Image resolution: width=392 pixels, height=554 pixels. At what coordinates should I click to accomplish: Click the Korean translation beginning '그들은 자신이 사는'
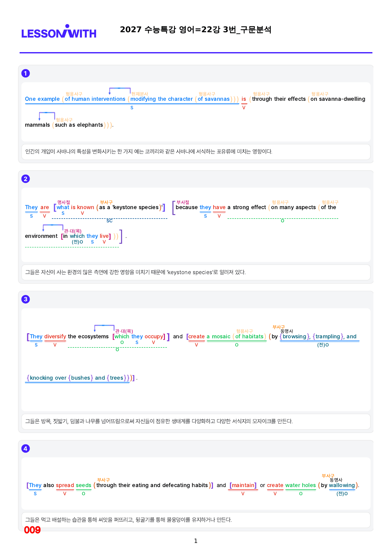[x=136, y=272]
